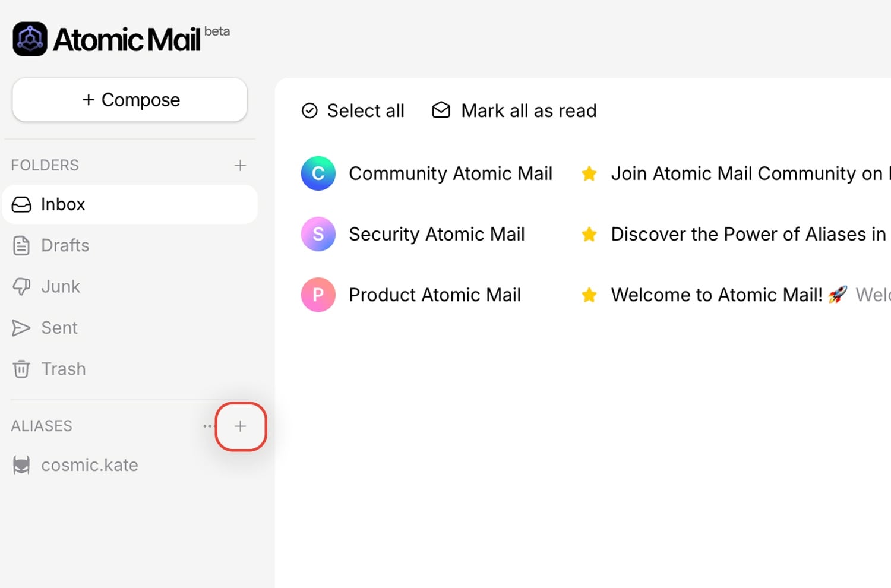This screenshot has height=588, width=891.
Task: Toggle star on Discover the Power of Aliases email
Action: (x=589, y=234)
